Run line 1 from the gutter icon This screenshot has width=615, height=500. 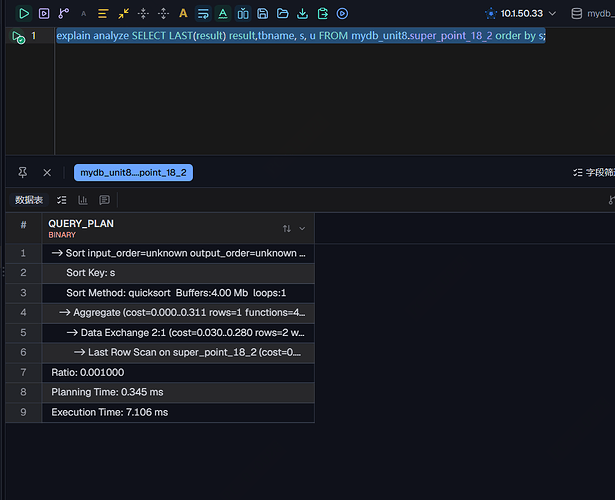(x=18, y=37)
